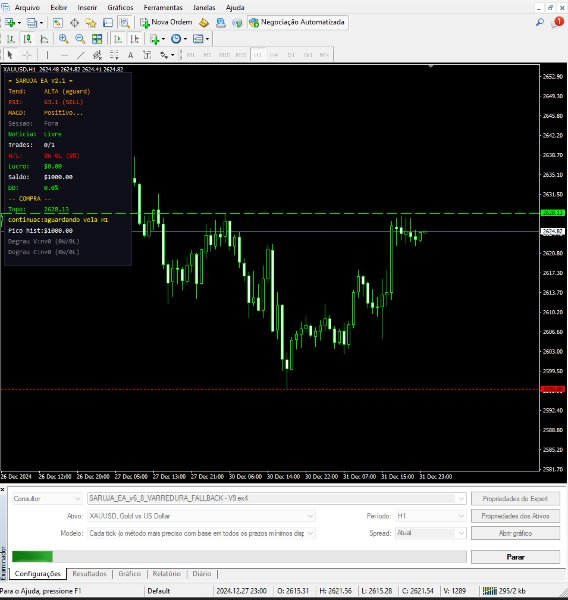
Task: Switch to the Relatório tab
Action: [166, 574]
